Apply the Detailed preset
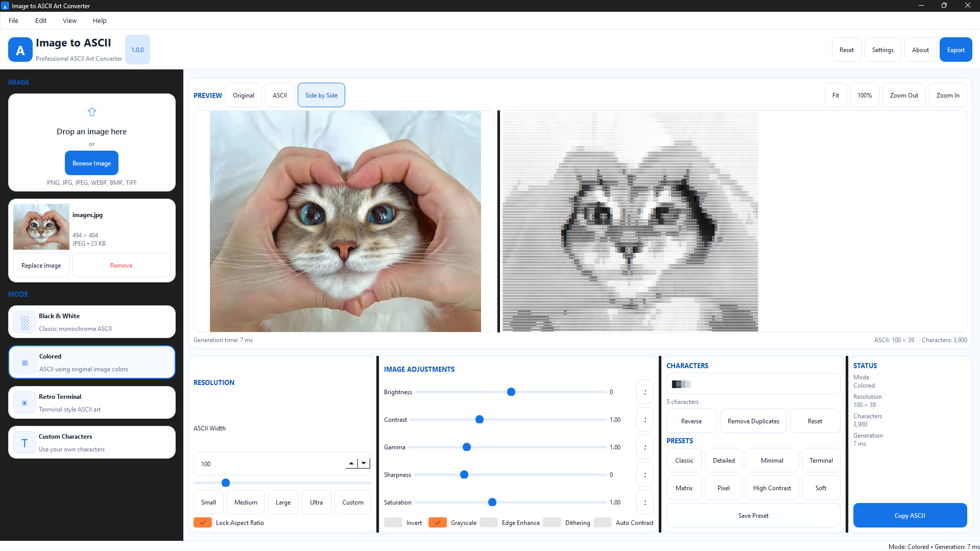Image resolution: width=980 pixels, height=551 pixels. 724,461
